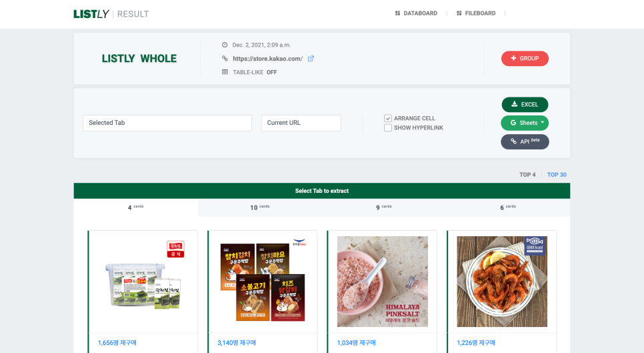Open the Current URL selector
Screen dimensions: 644x353
(301, 123)
